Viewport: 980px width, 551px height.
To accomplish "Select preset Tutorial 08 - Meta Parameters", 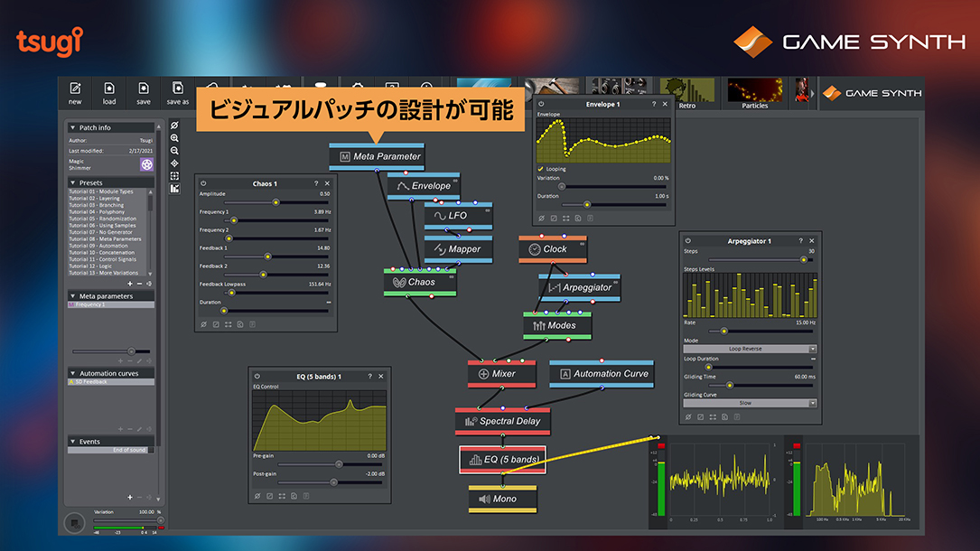I will [105, 239].
